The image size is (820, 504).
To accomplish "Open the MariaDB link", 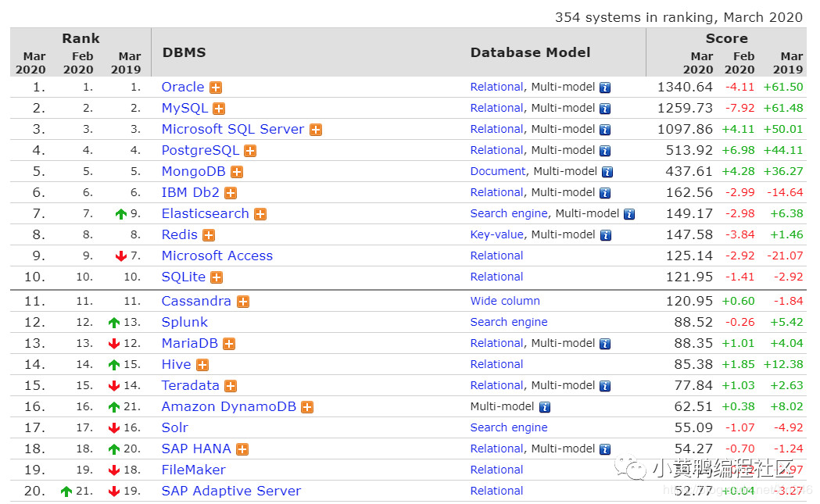I will point(189,343).
